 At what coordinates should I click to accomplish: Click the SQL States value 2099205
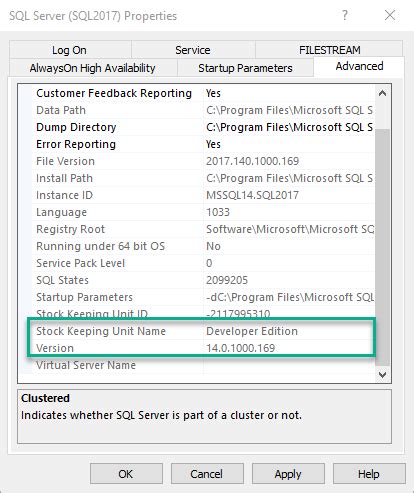pyautogui.click(x=227, y=280)
